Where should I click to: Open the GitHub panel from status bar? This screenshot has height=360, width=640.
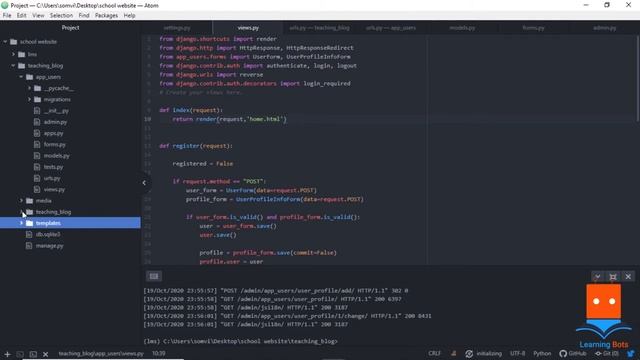point(573,353)
